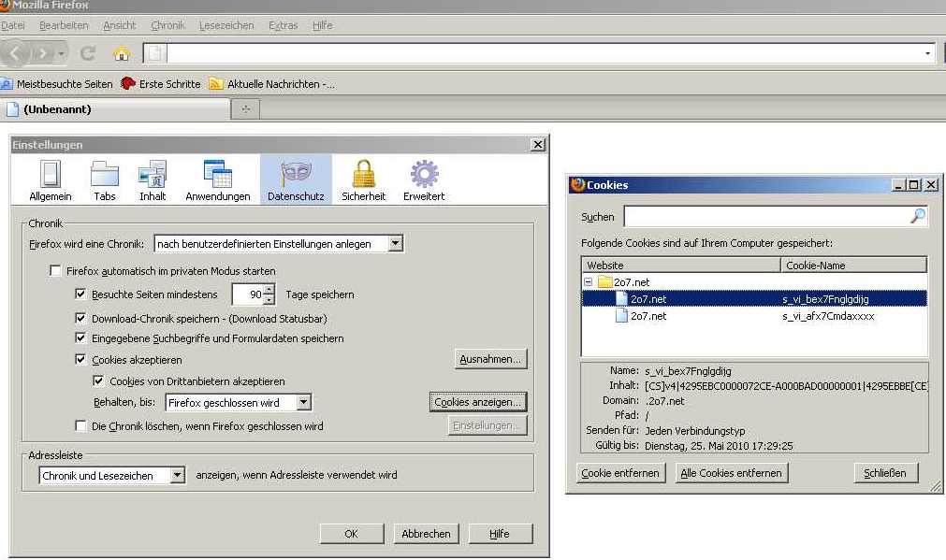Click OK in Einstellungen dialog
Viewport: 946px width, 560px height.
[351, 534]
